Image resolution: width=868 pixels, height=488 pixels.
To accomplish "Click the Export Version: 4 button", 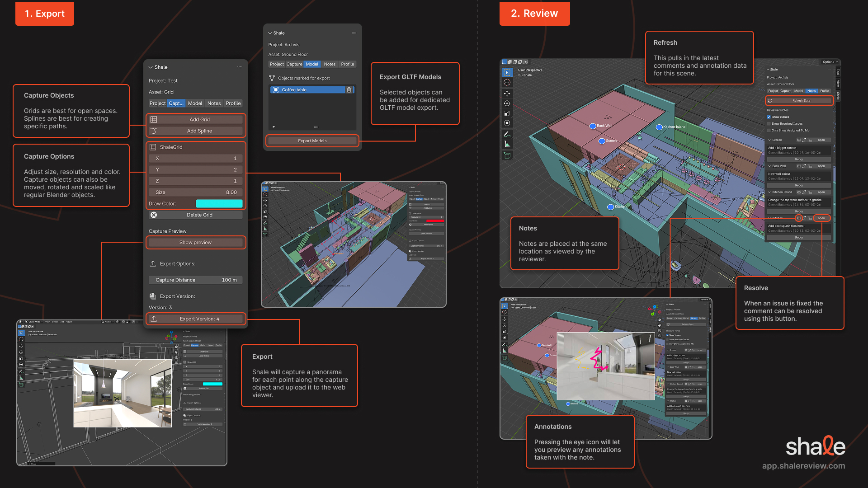I will click(196, 319).
